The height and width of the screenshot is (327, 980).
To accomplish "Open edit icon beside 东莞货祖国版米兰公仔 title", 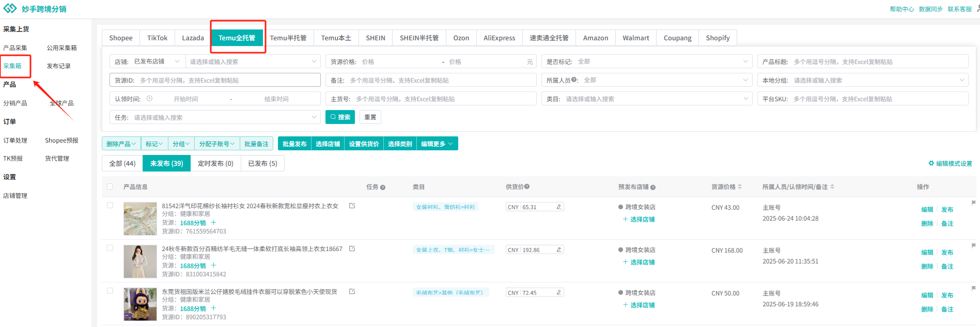I will (x=352, y=291).
